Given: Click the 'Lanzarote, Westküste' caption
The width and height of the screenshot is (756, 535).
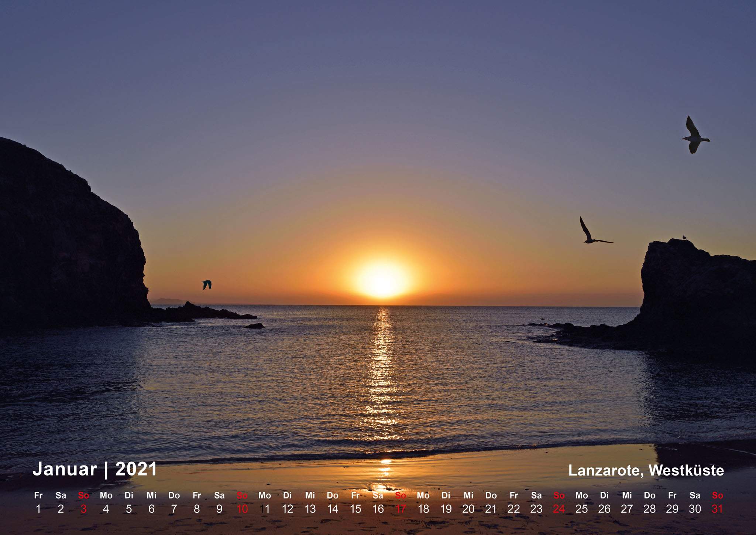Looking at the screenshot, I should (646, 470).
